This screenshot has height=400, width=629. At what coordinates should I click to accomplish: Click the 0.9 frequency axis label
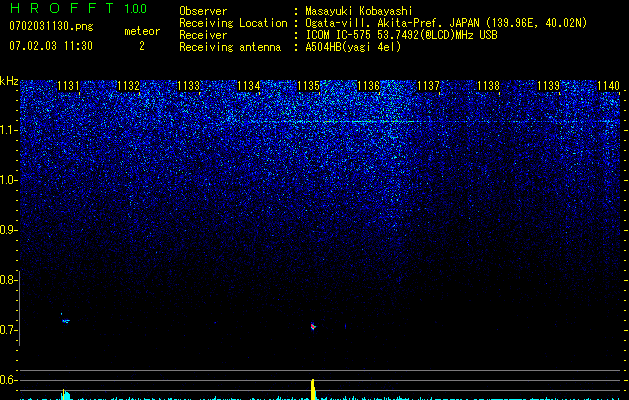click(x=7, y=230)
